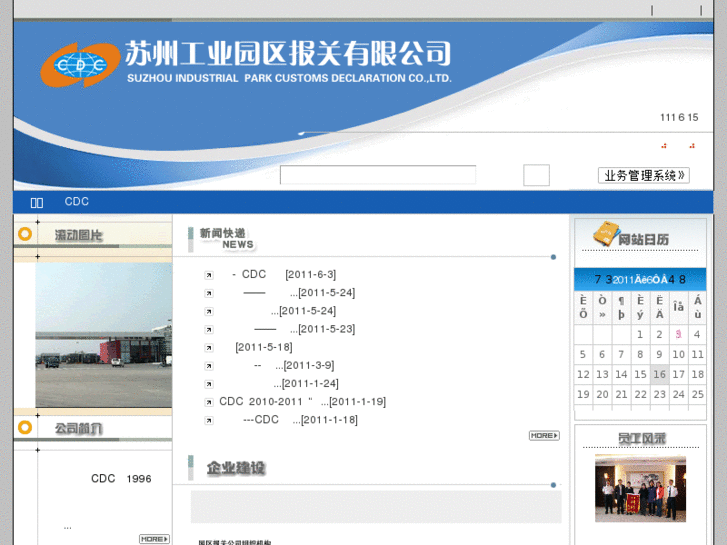
Task: Click MORE button under 公司简介 section
Action: click(x=154, y=539)
